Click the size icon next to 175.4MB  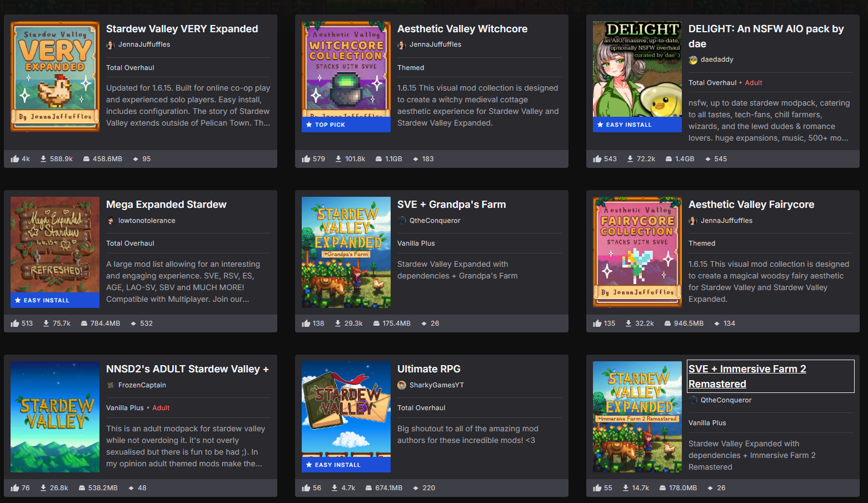pos(376,323)
